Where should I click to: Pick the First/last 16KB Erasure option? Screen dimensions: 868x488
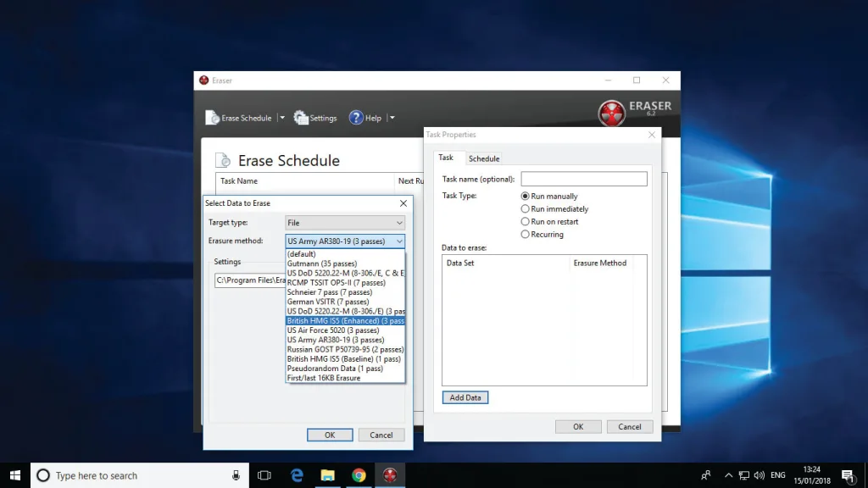point(346,378)
